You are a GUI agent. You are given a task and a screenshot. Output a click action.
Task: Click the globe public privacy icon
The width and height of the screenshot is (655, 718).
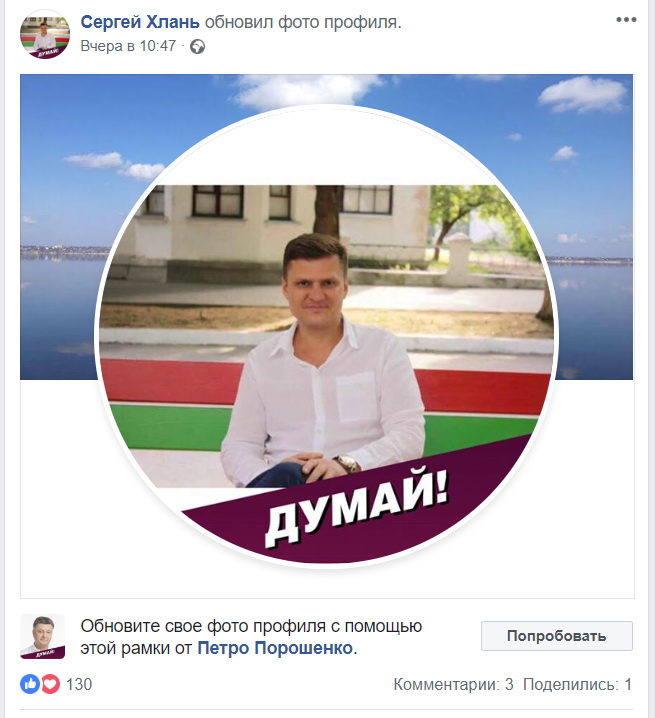pos(197,47)
